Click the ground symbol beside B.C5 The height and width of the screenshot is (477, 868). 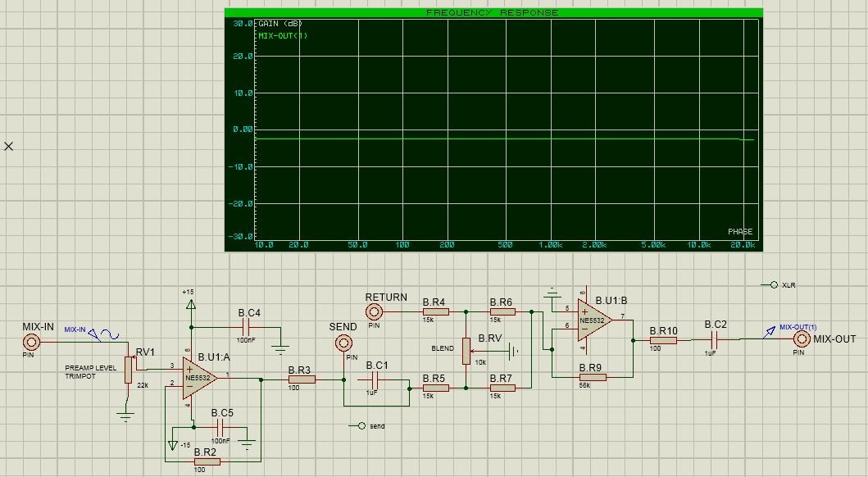point(247,444)
